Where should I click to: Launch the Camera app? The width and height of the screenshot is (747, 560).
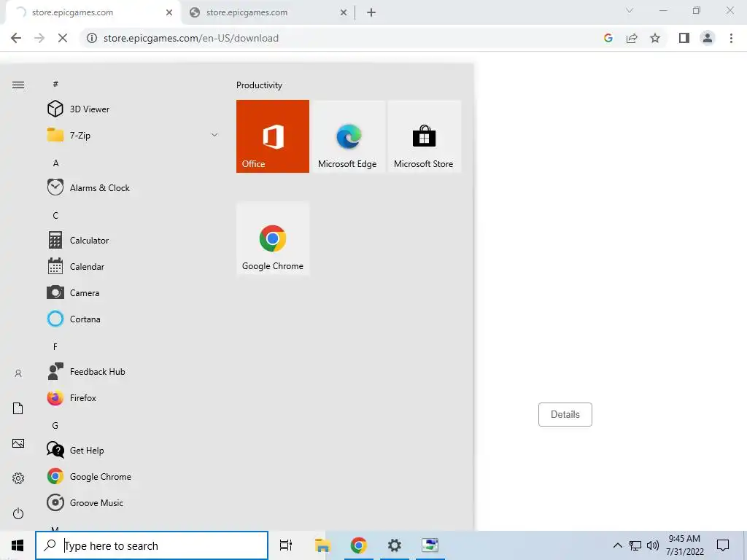point(133,293)
